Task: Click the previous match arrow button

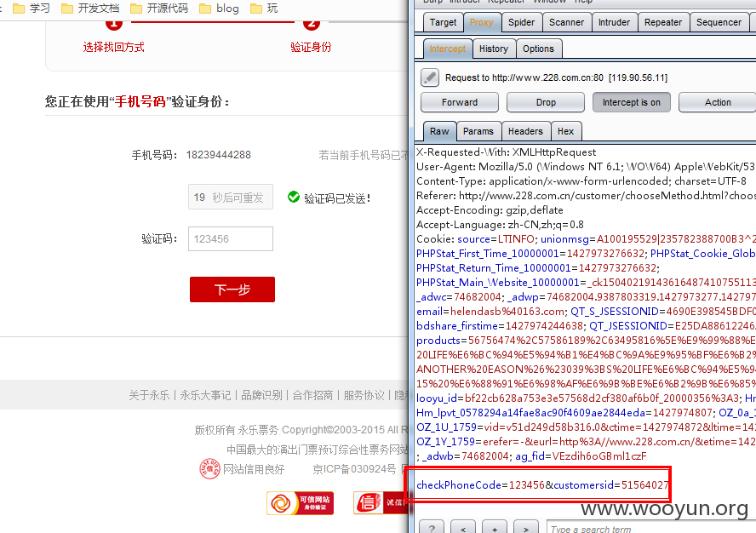Action: coord(463,528)
